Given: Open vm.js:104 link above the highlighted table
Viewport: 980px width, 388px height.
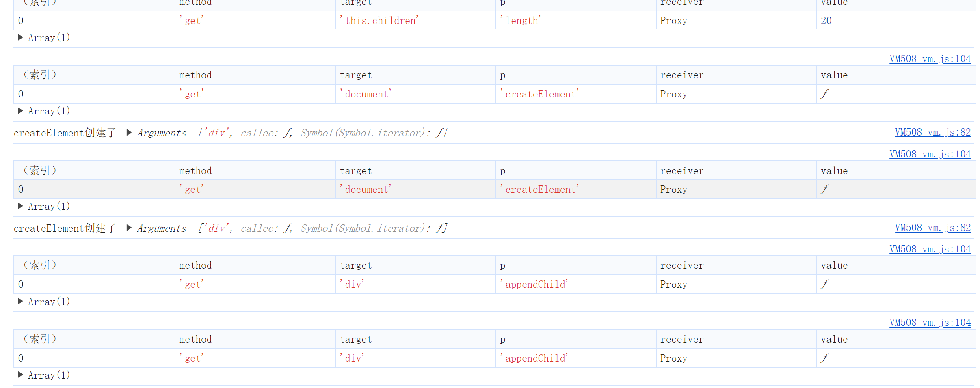Looking at the screenshot, I should [930, 154].
